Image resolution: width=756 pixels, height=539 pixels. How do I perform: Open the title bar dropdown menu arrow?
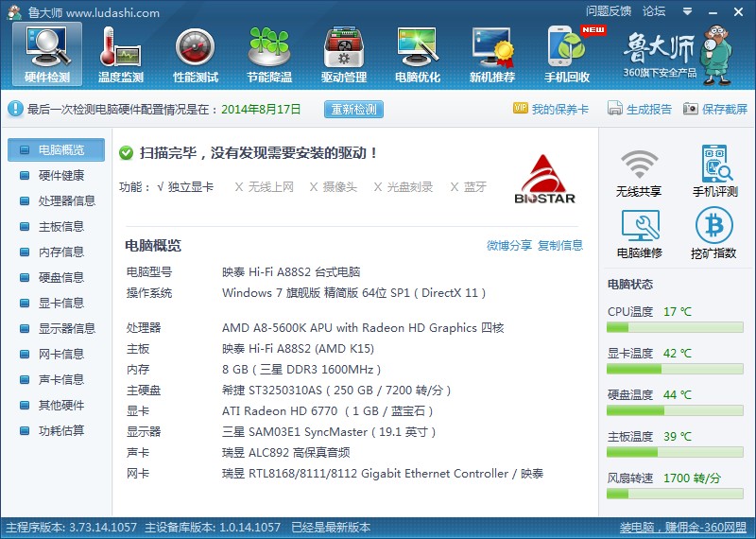(688, 11)
